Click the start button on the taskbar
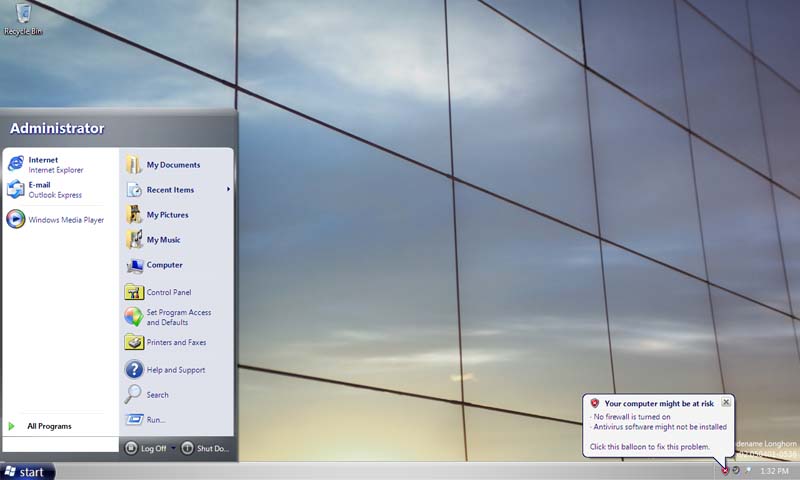The height and width of the screenshot is (480, 800). [27, 471]
